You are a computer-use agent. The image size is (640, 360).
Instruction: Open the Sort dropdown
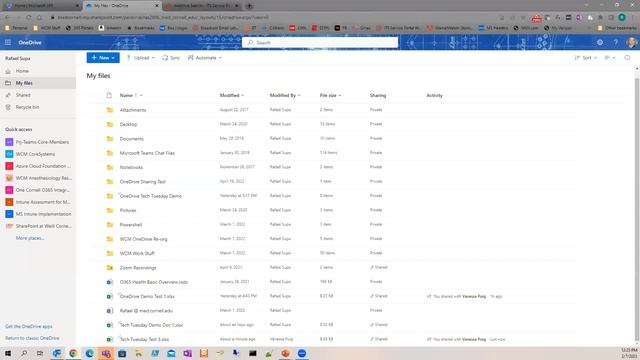(x=585, y=58)
